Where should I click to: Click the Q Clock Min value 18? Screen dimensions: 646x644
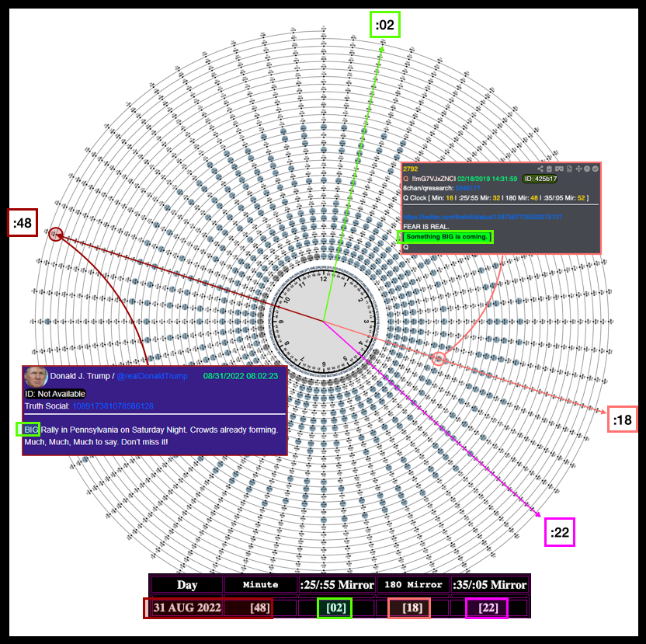pyautogui.click(x=450, y=198)
